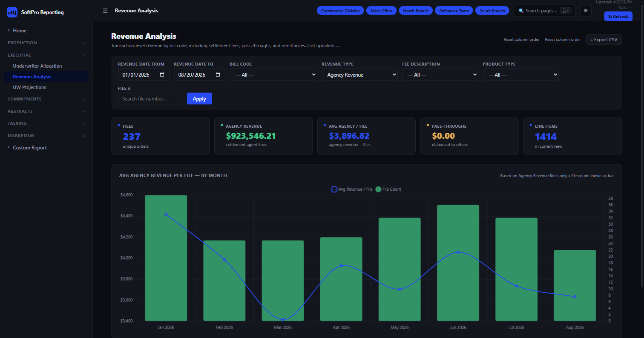Viewport: 644px width, 338px height.
Task: Toggle Avg Revenue / File legend series
Action: tap(352, 189)
